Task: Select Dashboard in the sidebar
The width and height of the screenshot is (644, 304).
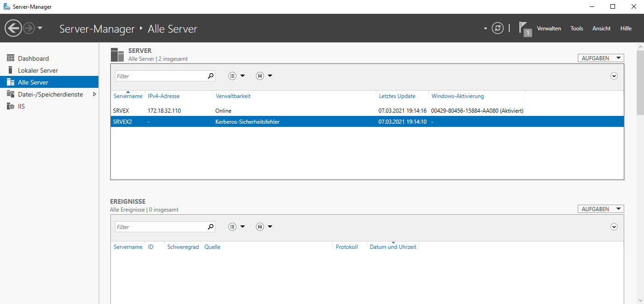Action: pos(33,58)
